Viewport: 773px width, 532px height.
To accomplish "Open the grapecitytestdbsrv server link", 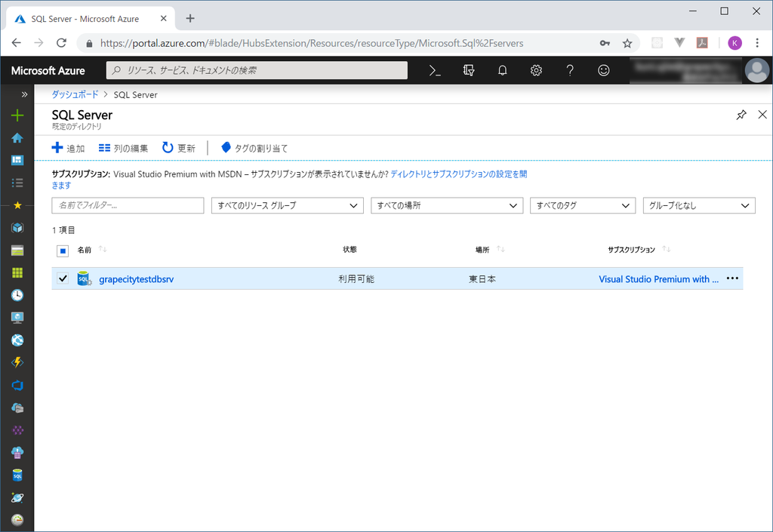I will (x=136, y=278).
